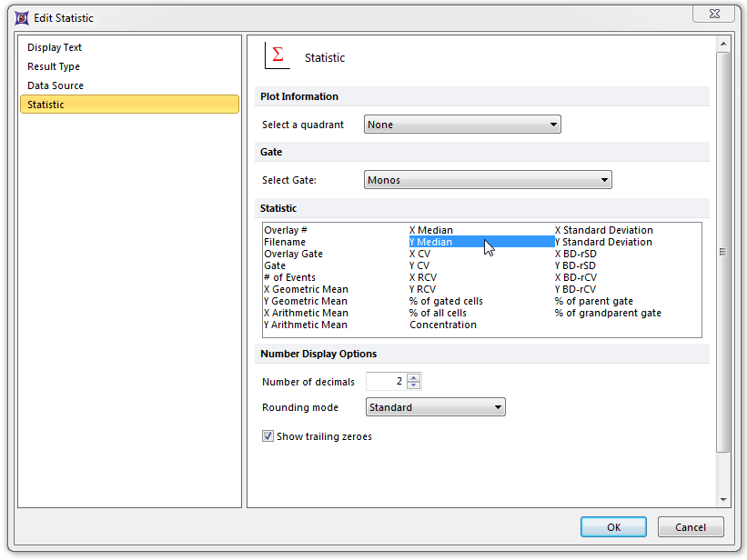Switch to Result Type category
The width and height of the screenshot is (747, 560).
(x=54, y=66)
